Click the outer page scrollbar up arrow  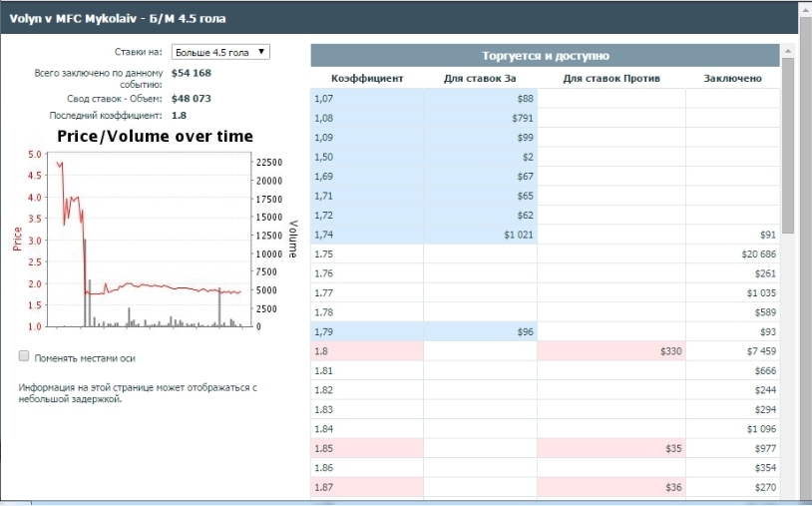[x=805, y=8]
